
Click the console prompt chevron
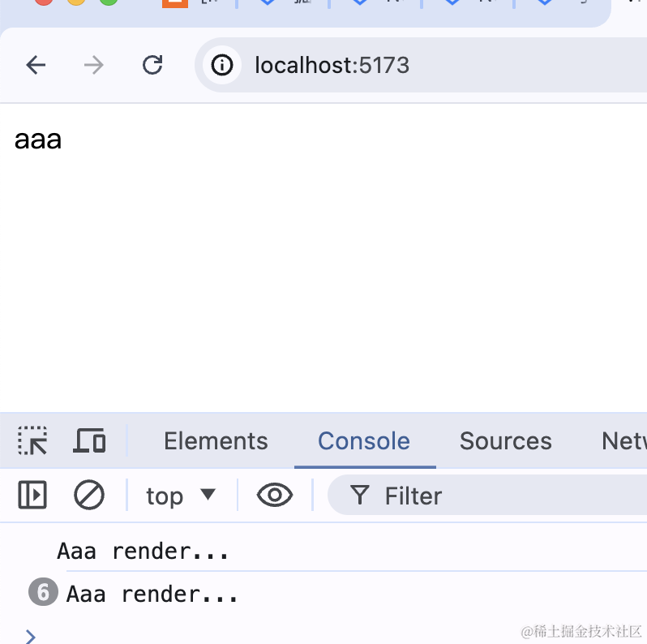pyautogui.click(x=31, y=636)
